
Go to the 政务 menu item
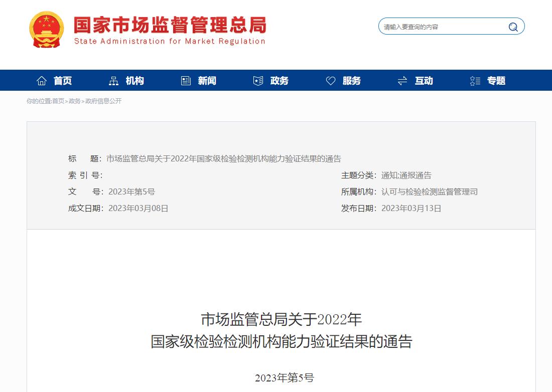tap(280, 81)
